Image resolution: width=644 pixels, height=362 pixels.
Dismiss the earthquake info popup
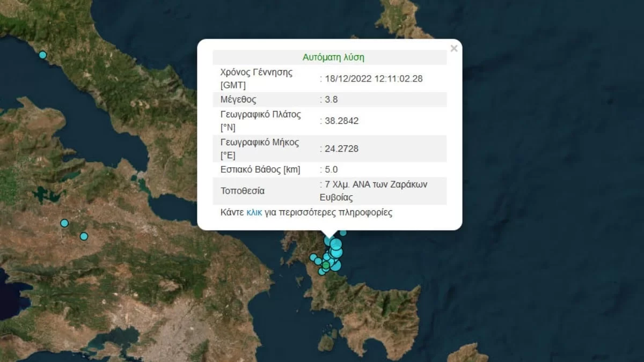pyautogui.click(x=454, y=48)
